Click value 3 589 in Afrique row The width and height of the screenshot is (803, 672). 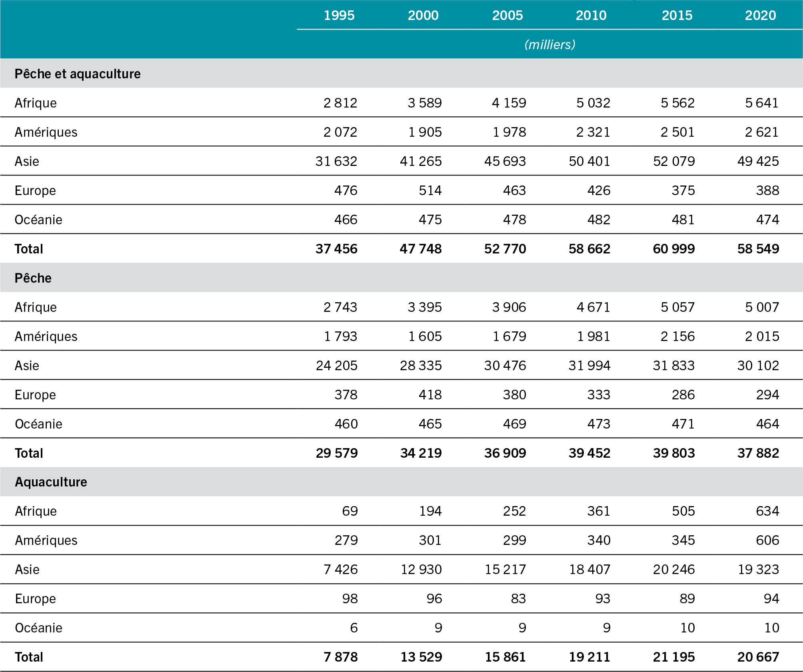click(425, 103)
